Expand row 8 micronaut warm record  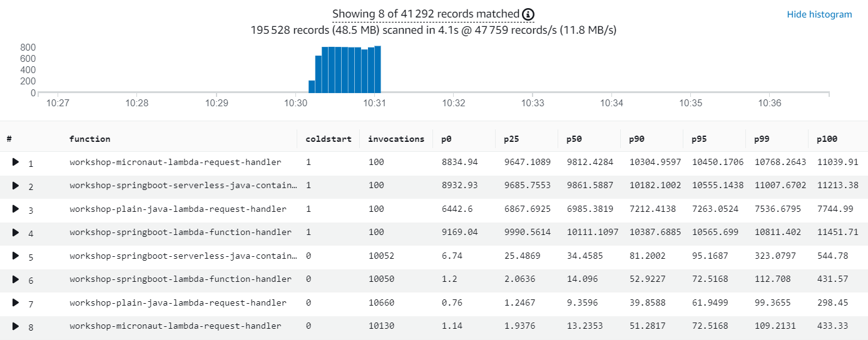click(x=16, y=326)
